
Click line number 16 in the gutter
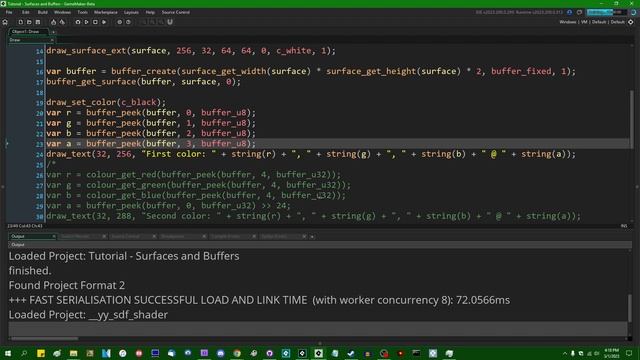pyautogui.click(x=40, y=72)
